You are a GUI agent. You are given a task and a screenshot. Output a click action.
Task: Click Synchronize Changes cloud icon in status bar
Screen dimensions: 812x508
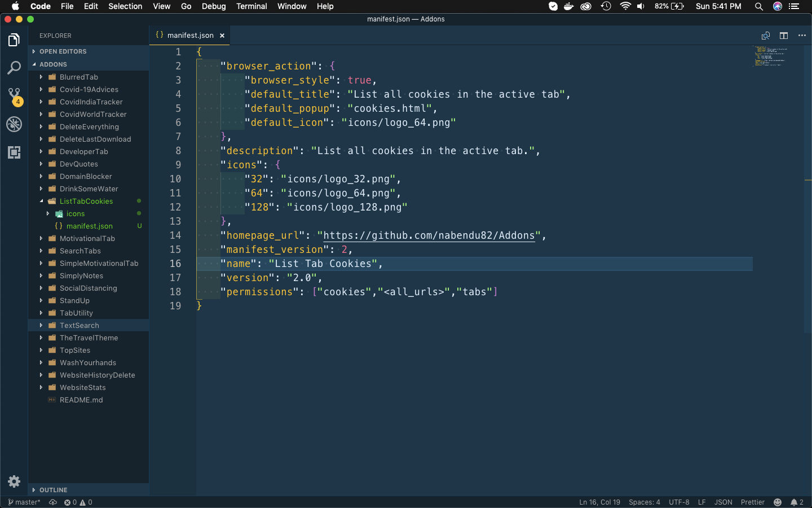(53, 502)
